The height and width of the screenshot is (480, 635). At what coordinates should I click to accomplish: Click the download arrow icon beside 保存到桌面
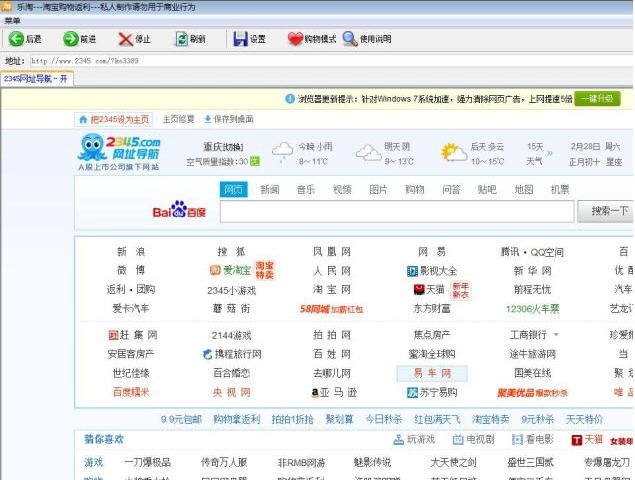click(x=208, y=119)
